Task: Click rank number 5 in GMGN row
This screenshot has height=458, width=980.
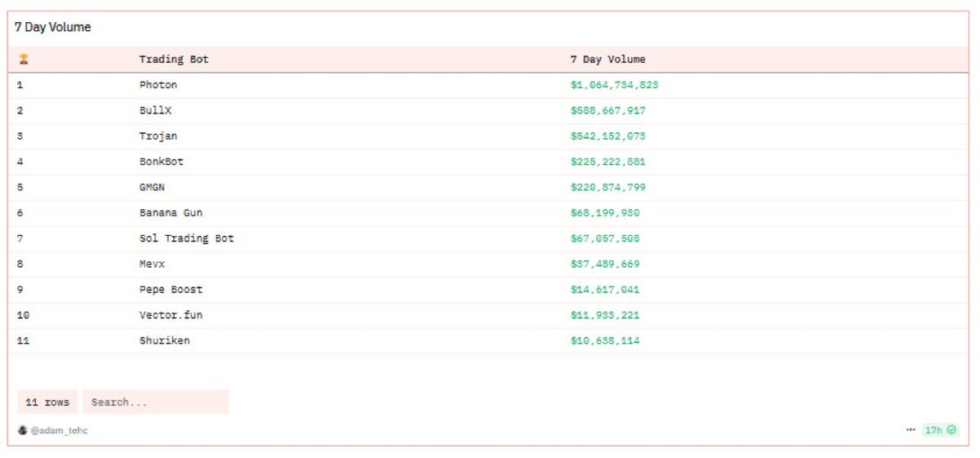Action: click(20, 187)
